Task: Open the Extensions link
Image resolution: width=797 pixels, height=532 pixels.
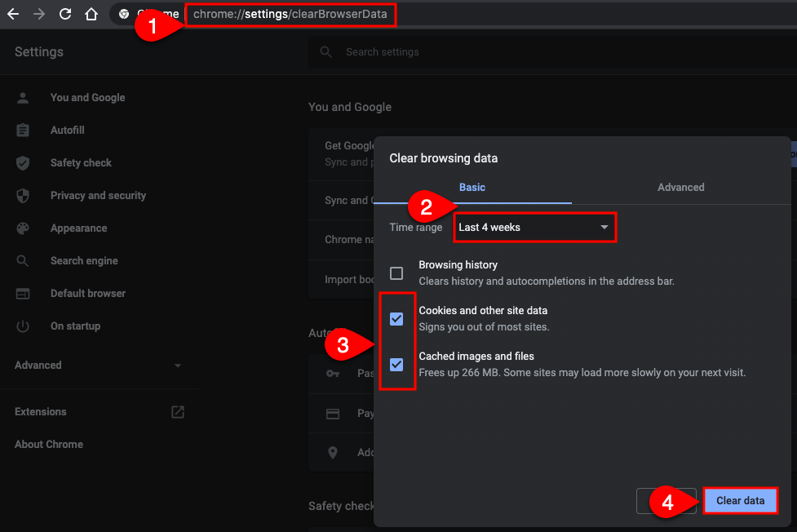Action: coord(41,412)
